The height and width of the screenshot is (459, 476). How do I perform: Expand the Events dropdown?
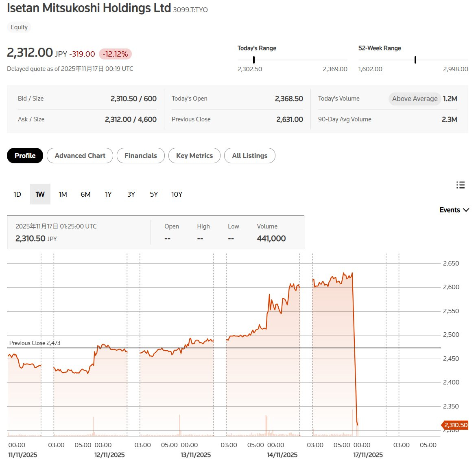point(454,210)
